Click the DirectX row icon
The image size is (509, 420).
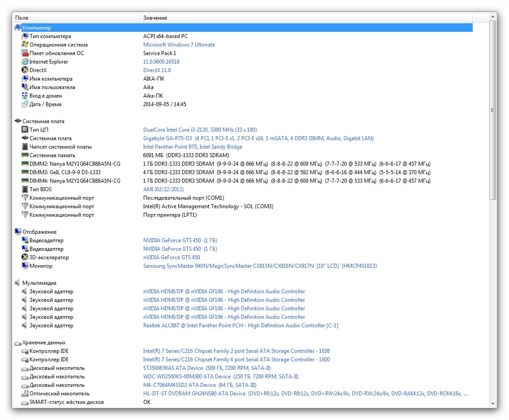pyautogui.click(x=25, y=70)
